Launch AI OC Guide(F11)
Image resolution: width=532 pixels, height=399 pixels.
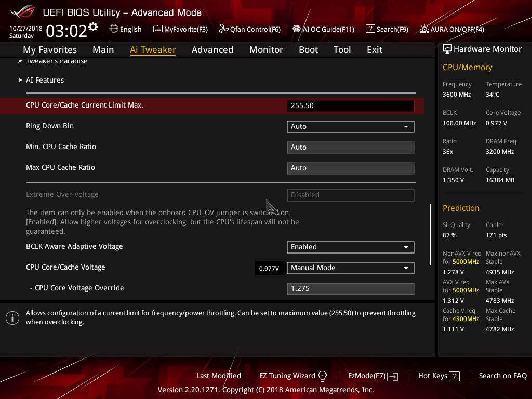point(323,29)
